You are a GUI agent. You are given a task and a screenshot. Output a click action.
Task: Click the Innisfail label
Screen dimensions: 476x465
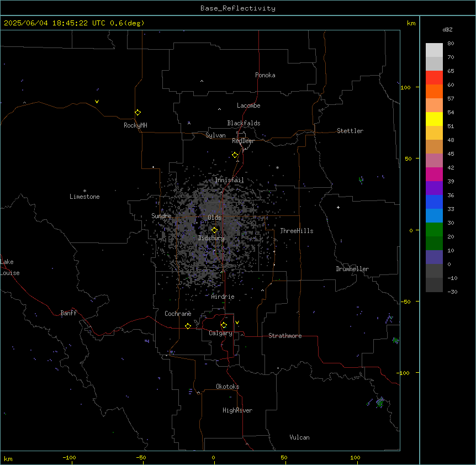pos(229,180)
